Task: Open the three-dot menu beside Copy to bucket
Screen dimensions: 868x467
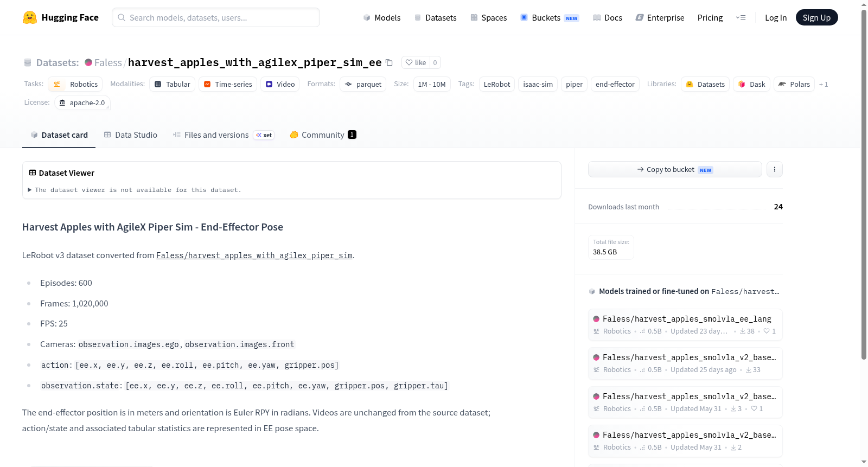Action: pos(774,169)
